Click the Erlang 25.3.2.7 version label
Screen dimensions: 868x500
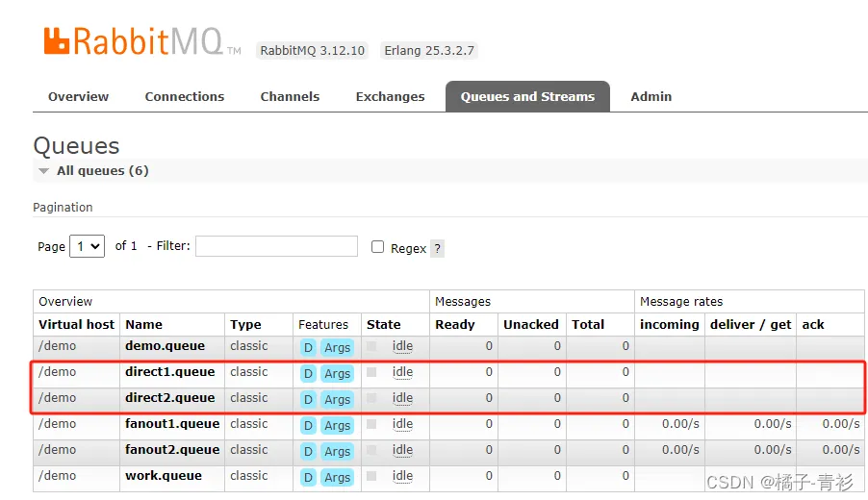click(429, 50)
